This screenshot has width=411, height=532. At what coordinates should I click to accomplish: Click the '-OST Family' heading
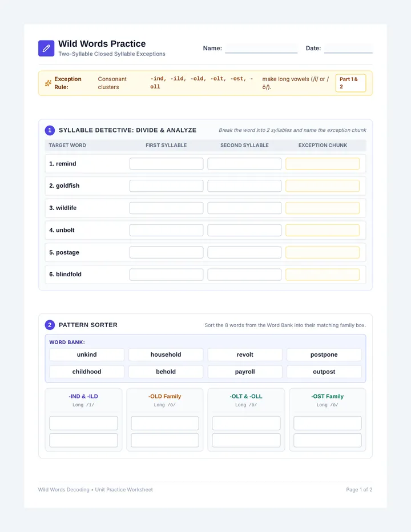pos(327,396)
